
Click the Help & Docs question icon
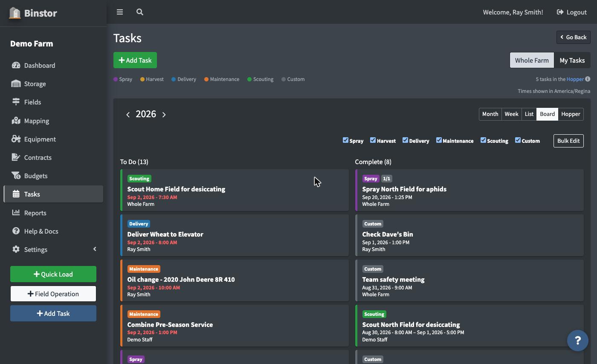click(x=16, y=231)
